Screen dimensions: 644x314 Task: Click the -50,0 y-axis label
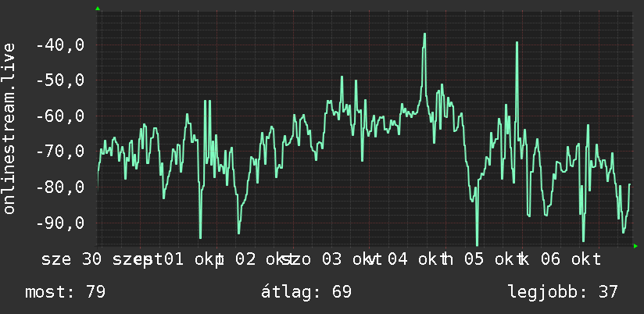click(60, 80)
